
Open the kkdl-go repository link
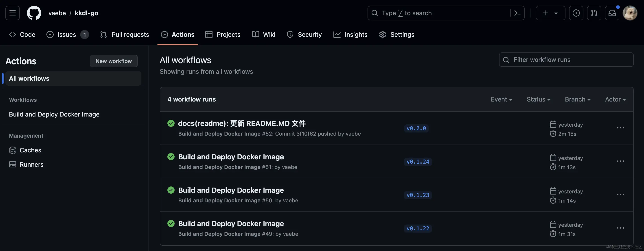pos(86,13)
